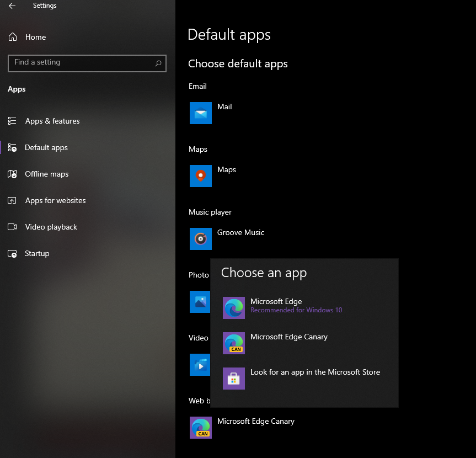Switch to Offline maps page
The height and width of the screenshot is (458, 476).
[46, 174]
